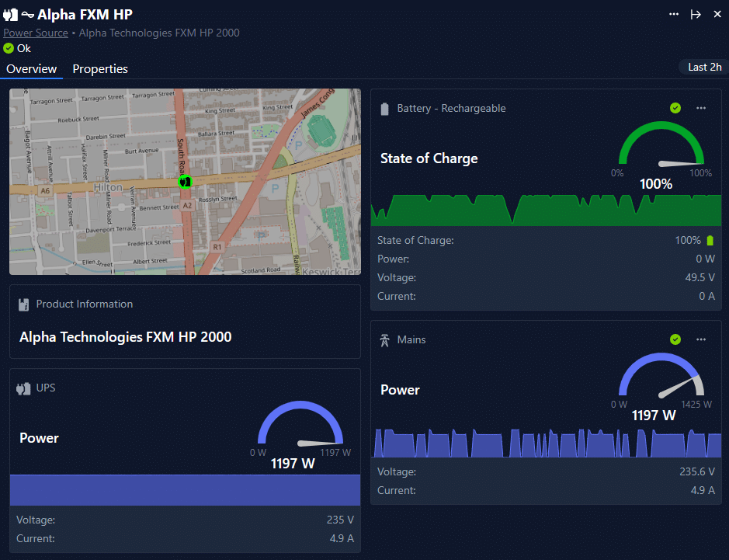Click the State of Charge gauge

(661, 151)
